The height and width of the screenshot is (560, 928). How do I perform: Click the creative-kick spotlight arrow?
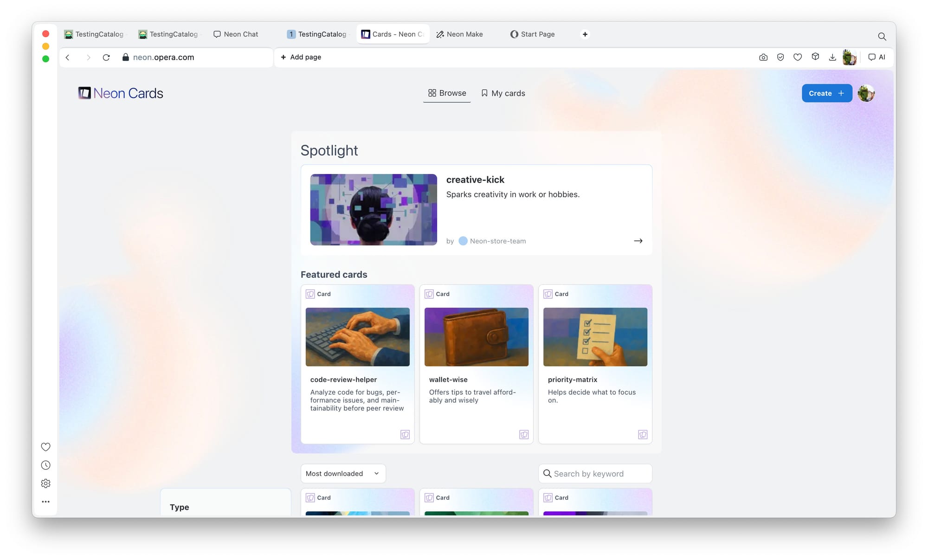point(638,241)
